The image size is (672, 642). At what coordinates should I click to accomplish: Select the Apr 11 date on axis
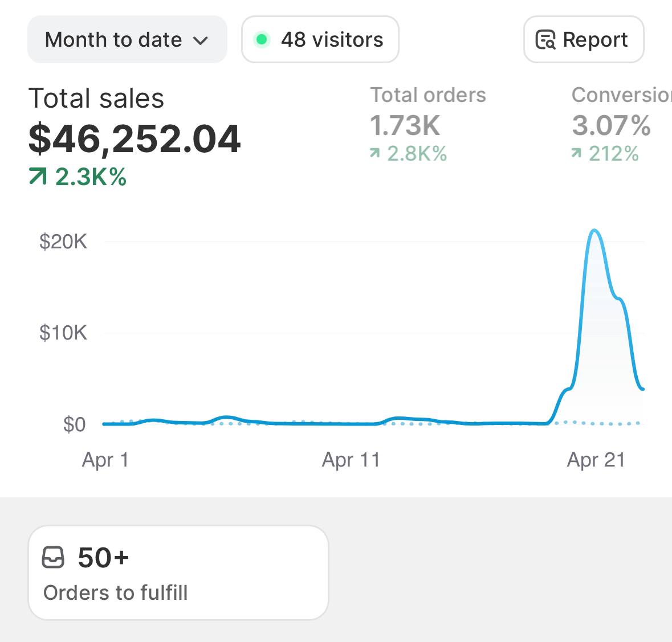(x=351, y=460)
